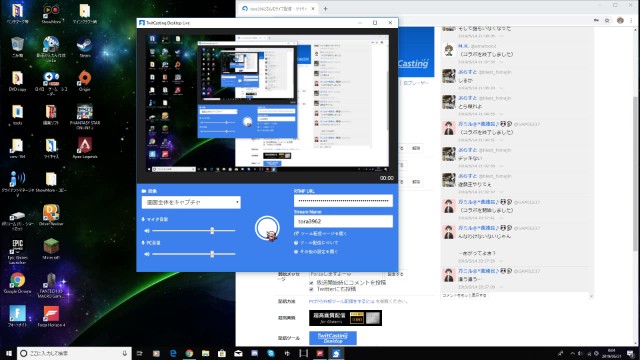The width and height of the screenshot is (640, 360).
Task: Expand the capture source dropdown
Action: [x=191, y=202]
